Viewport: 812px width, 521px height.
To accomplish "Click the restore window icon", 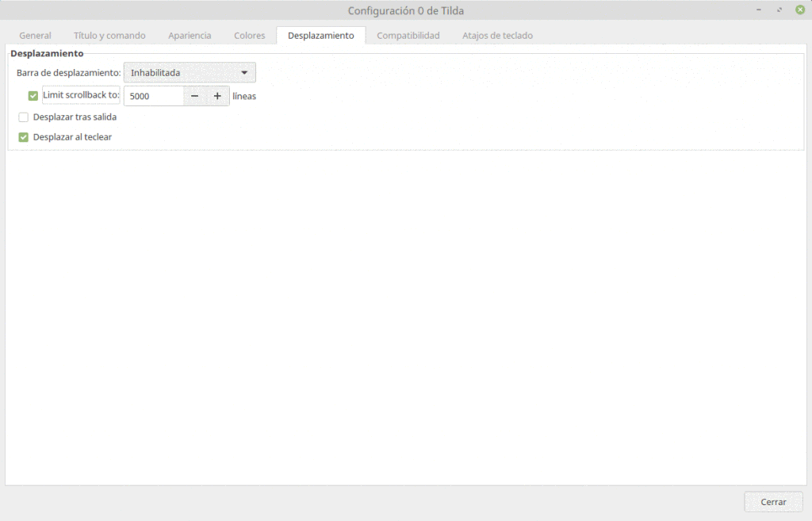I will coord(778,10).
